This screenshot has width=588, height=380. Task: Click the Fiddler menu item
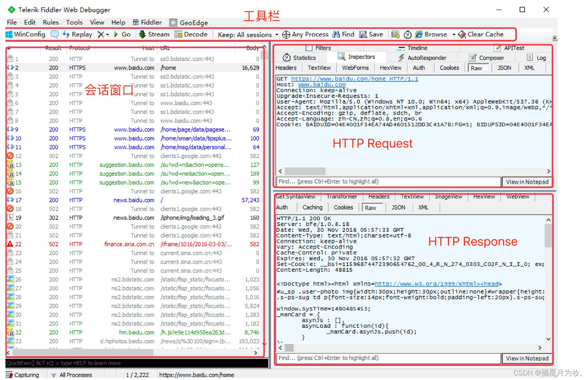(x=147, y=22)
